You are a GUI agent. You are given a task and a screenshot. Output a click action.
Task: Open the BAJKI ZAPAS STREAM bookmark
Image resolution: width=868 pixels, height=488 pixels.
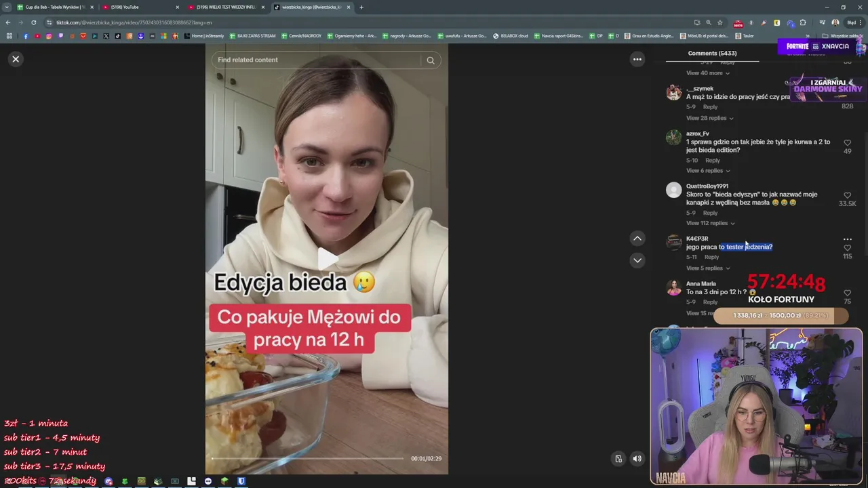[252, 36]
